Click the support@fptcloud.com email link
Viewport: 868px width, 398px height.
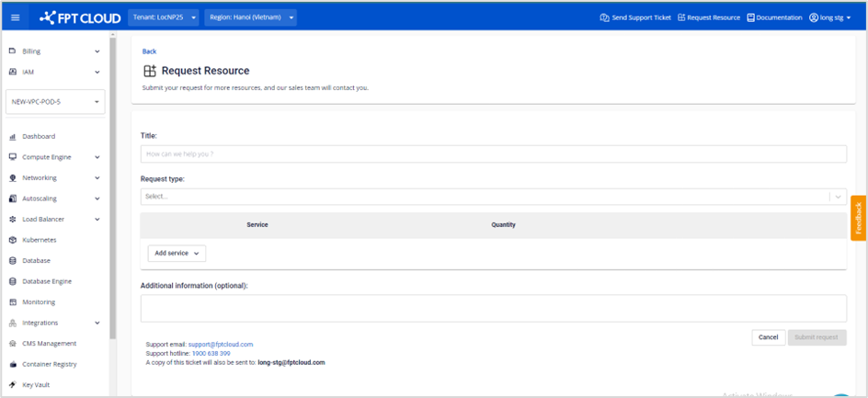[221, 345]
